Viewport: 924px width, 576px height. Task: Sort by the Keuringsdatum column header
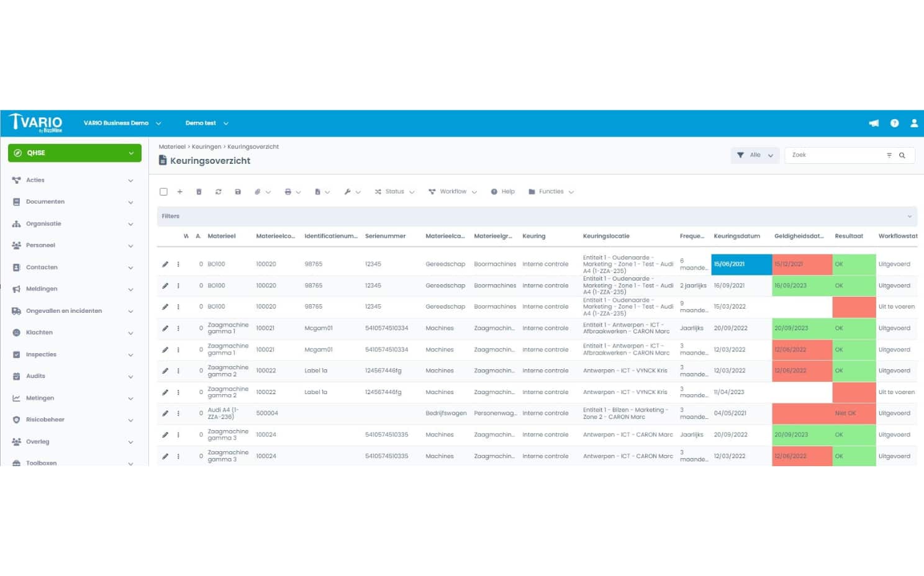pos(736,236)
